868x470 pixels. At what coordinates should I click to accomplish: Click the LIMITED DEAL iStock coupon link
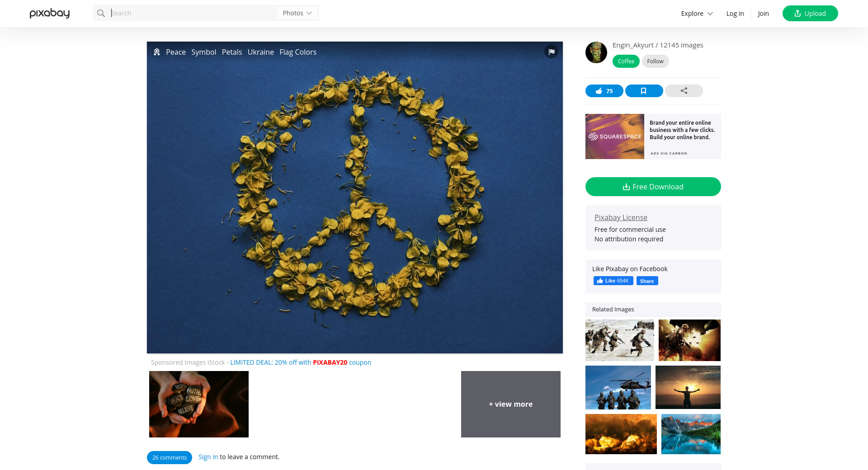click(301, 362)
